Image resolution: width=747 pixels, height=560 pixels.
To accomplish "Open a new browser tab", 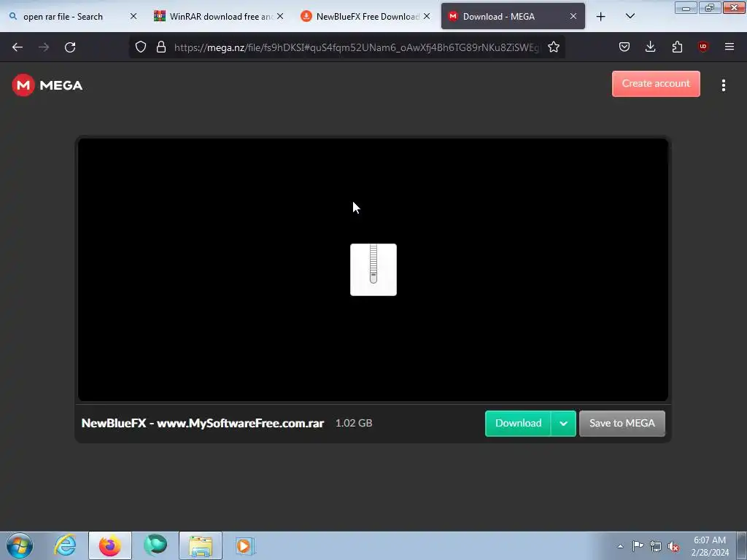I will click(601, 17).
